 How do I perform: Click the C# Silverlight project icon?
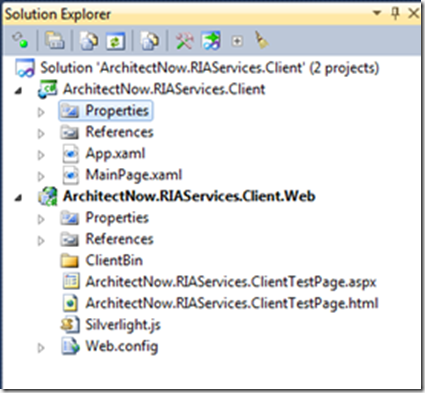[x=47, y=89]
